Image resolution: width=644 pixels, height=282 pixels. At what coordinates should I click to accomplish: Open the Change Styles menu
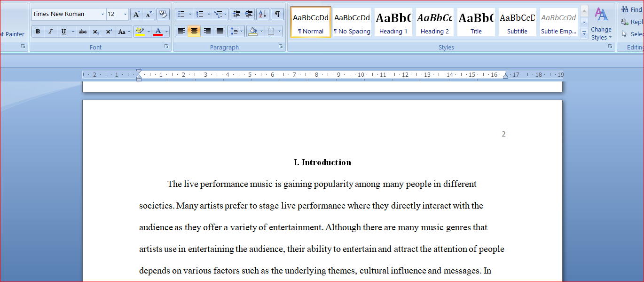tap(601, 24)
